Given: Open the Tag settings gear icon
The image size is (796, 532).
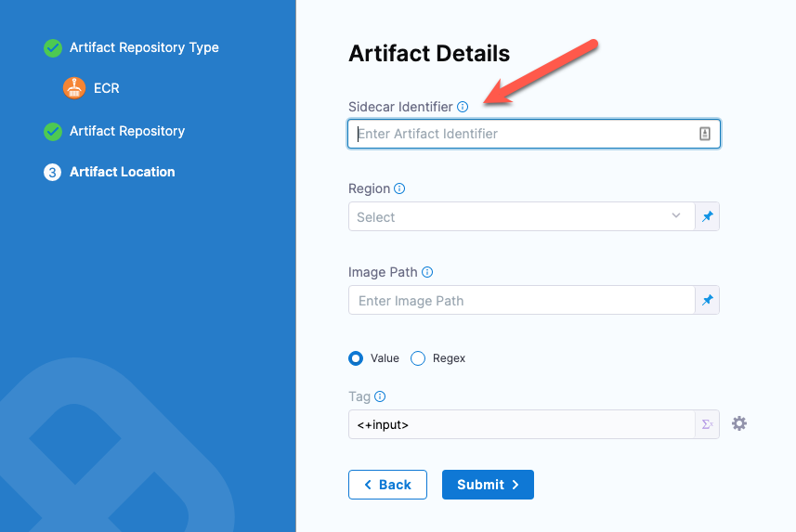Looking at the screenshot, I should 739,423.
